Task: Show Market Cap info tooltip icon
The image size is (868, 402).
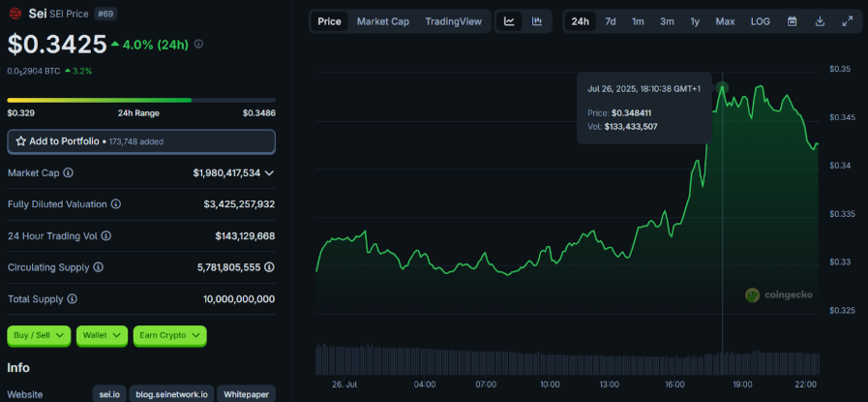Action: [68, 173]
